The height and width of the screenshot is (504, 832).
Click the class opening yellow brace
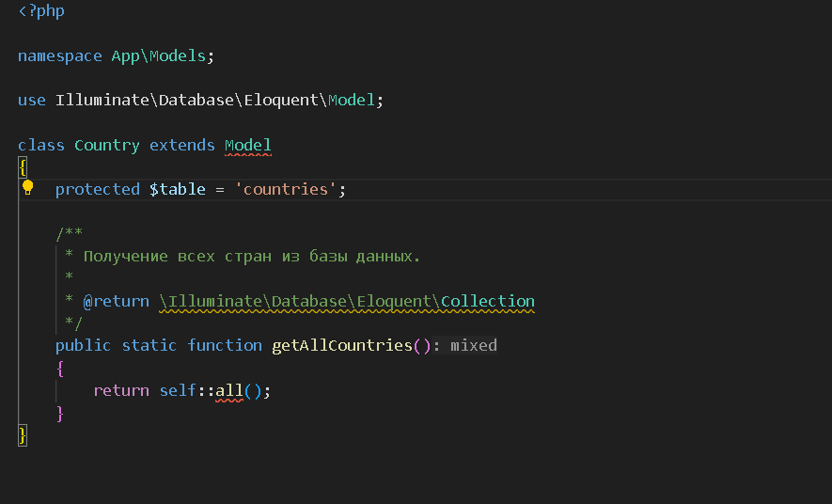23,167
